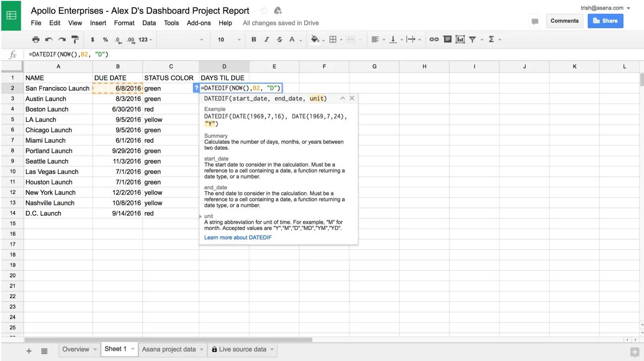Open the Format menu
The width and height of the screenshot is (644, 361).
point(124,23)
